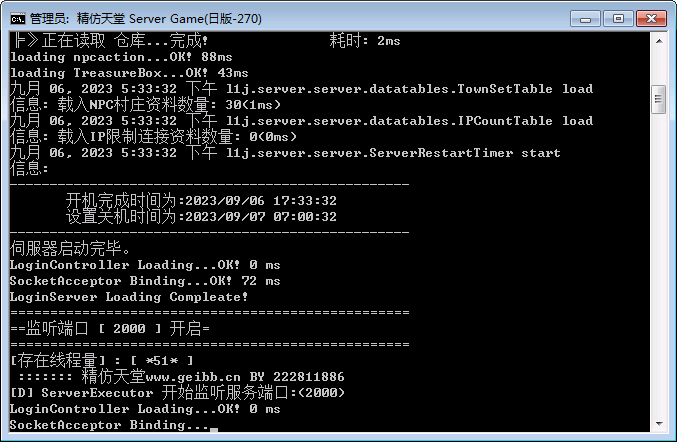
Task: Click the loading TreasureBox...OK! line
Action: coord(129,73)
